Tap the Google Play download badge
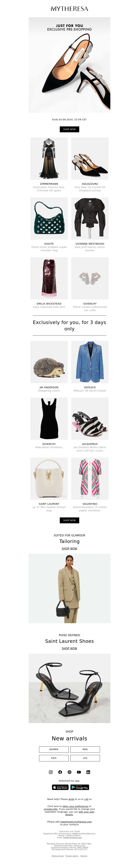This screenshot has width=139, height=868. [80, 787]
